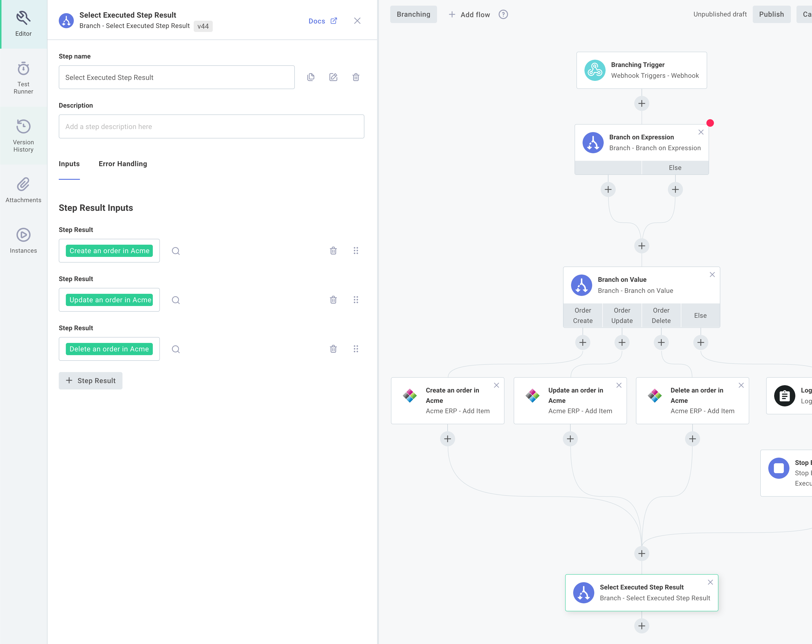Delete the step with trash icon by name
The height and width of the screenshot is (644, 812).
click(355, 77)
